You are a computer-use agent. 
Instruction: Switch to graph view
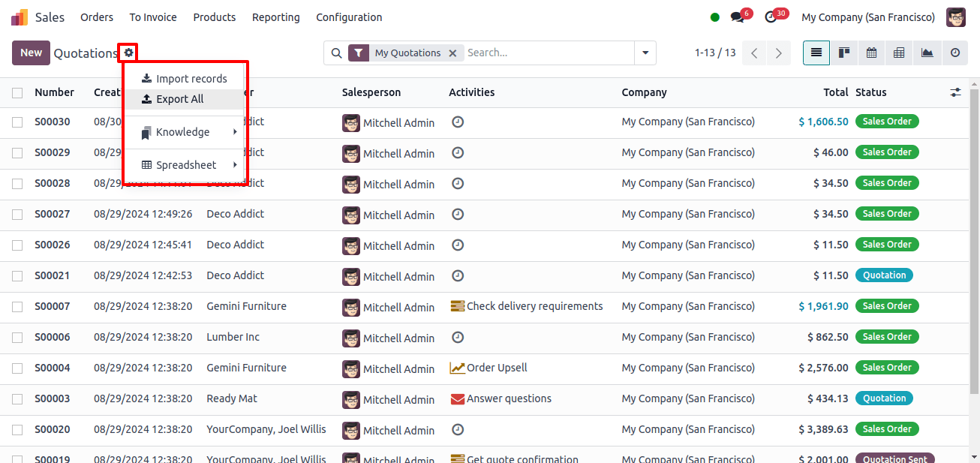pyautogui.click(x=927, y=53)
